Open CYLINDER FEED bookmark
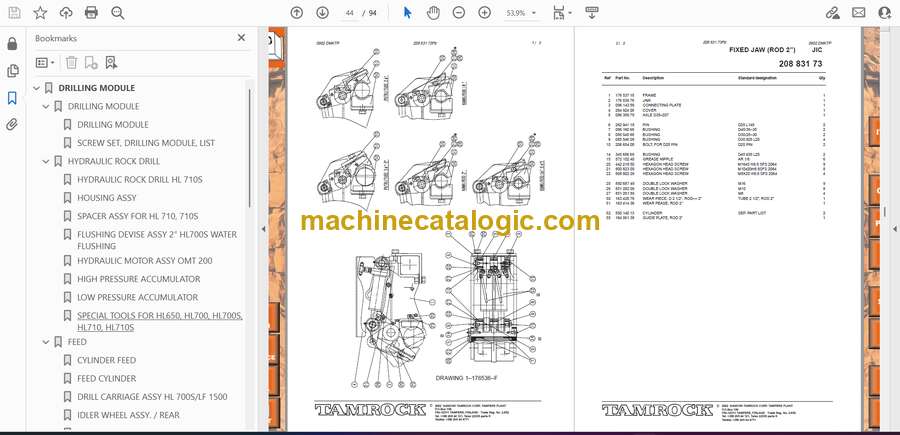The height and width of the screenshot is (435, 900). 106,360
